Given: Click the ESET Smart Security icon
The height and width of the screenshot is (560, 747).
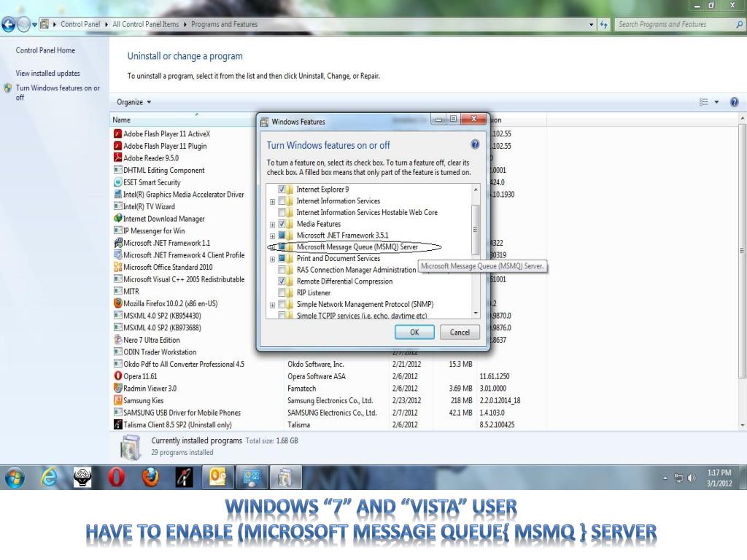Looking at the screenshot, I should click(x=117, y=182).
